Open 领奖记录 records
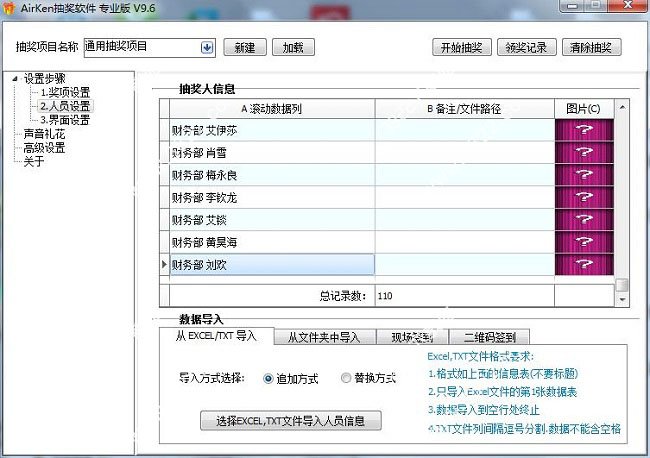 [x=526, y=47]
